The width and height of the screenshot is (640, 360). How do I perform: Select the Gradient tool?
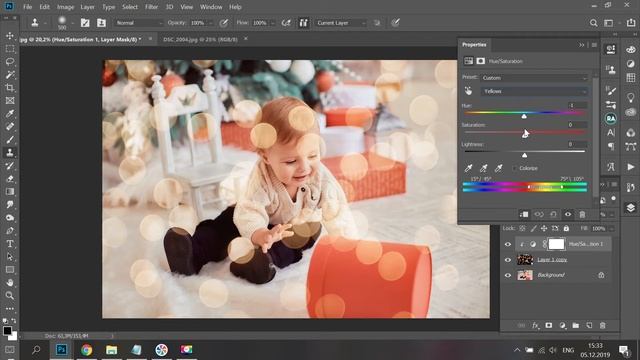[10, 191]
